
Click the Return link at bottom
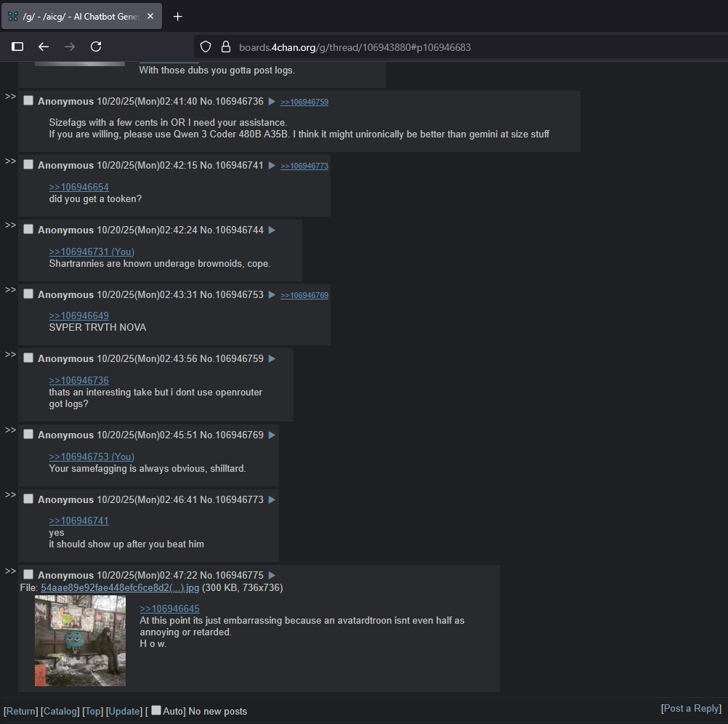[21, 712]
